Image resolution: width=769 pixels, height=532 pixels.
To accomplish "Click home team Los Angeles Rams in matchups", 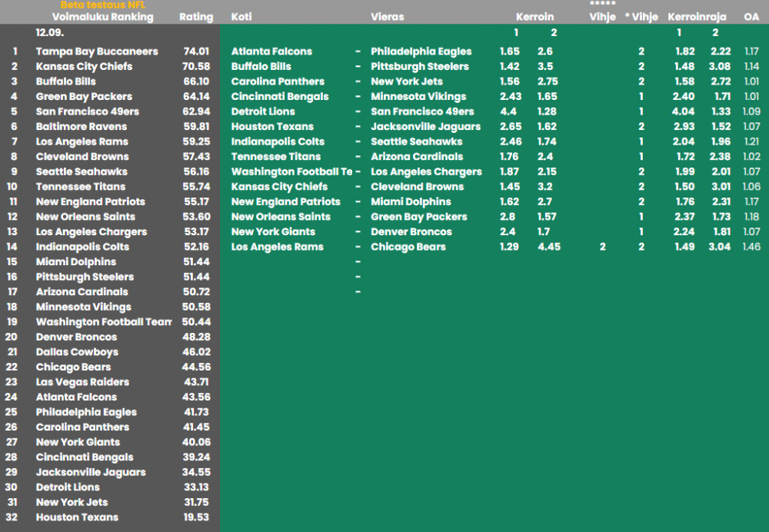I will [277, 247].
